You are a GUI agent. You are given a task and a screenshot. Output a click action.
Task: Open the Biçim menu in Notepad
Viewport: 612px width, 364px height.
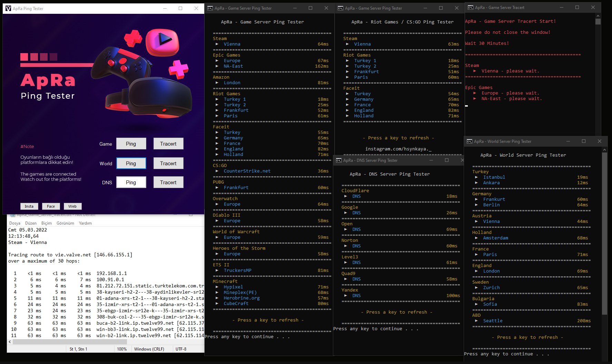point(47,223)
